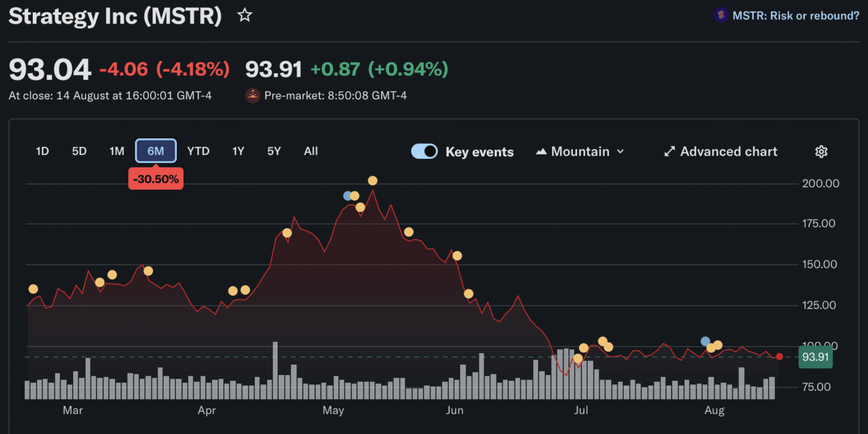Click the red current-price dot at chart end
The width and height of the screenshot is (868, 434).
[x=779, y=356]
